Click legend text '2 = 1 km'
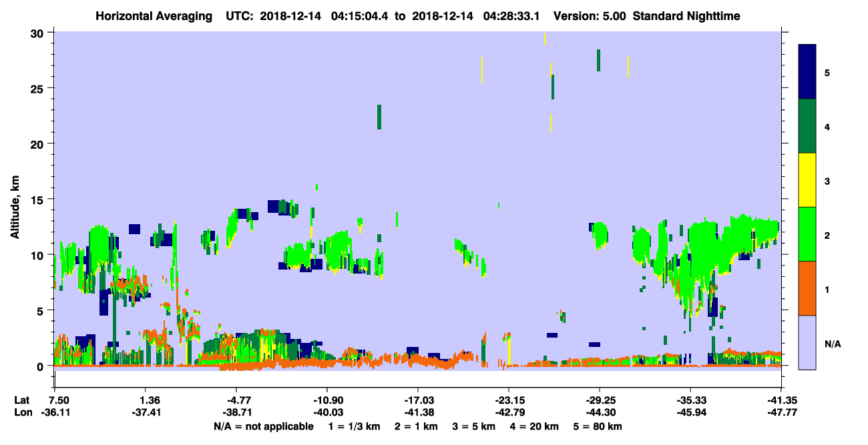The height and width of the screenshot is (445, 868). pos(417,426)
